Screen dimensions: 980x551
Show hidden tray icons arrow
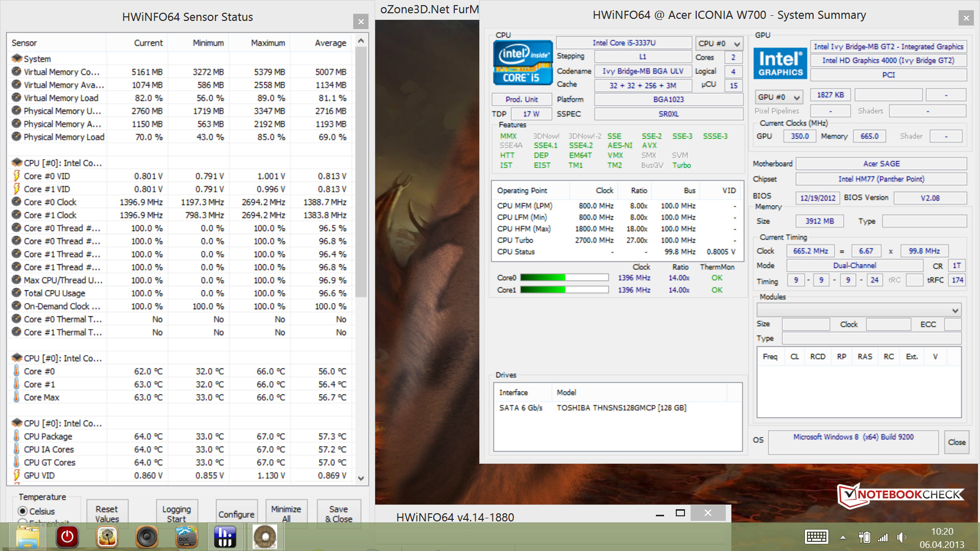pos(843,537)
